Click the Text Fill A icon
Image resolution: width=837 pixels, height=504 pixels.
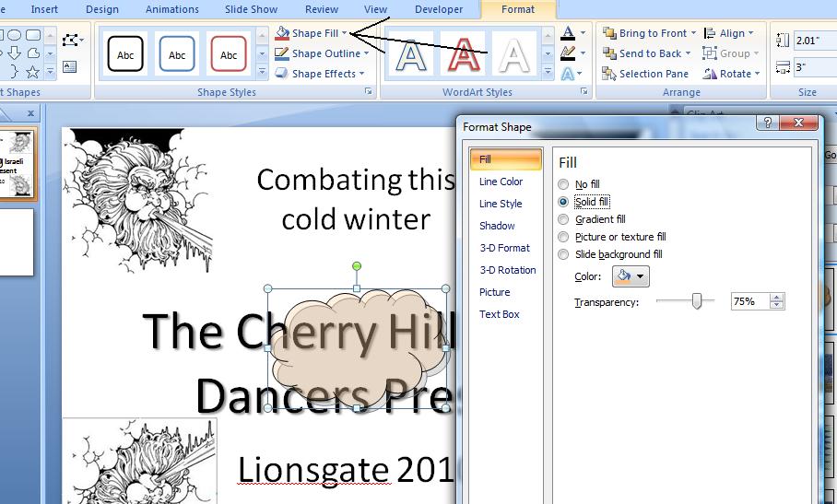point(569,33)
